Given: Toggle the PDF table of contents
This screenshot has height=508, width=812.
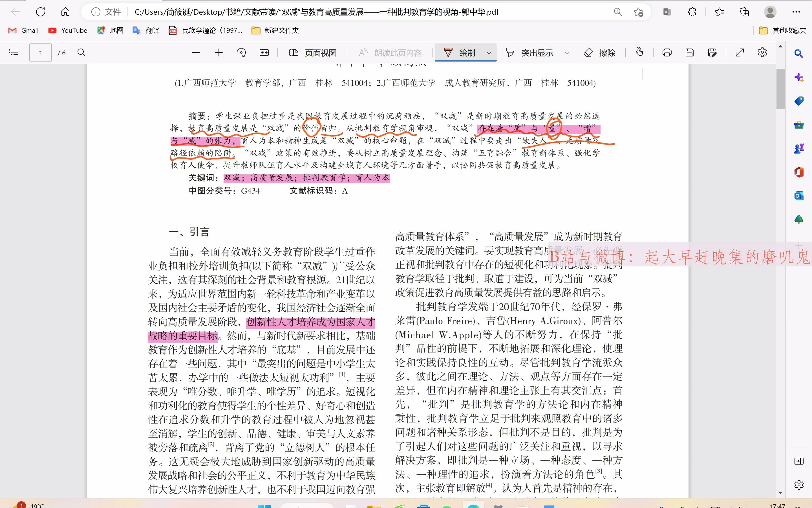Looking at the screenshot, I should tap(14, 52).
